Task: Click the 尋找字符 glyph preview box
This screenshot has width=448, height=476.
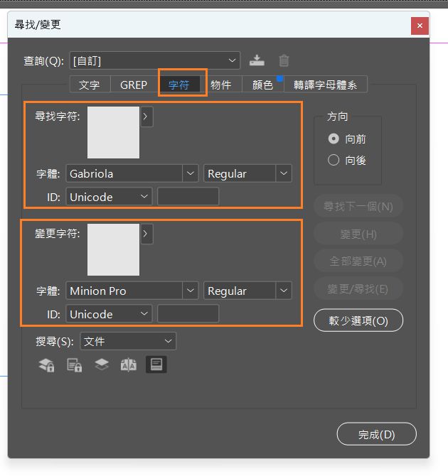Action: pyautogui.click(x=113, y=132)
